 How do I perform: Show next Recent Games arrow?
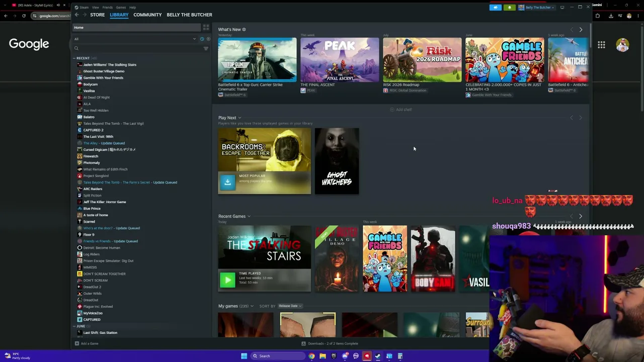581,216
